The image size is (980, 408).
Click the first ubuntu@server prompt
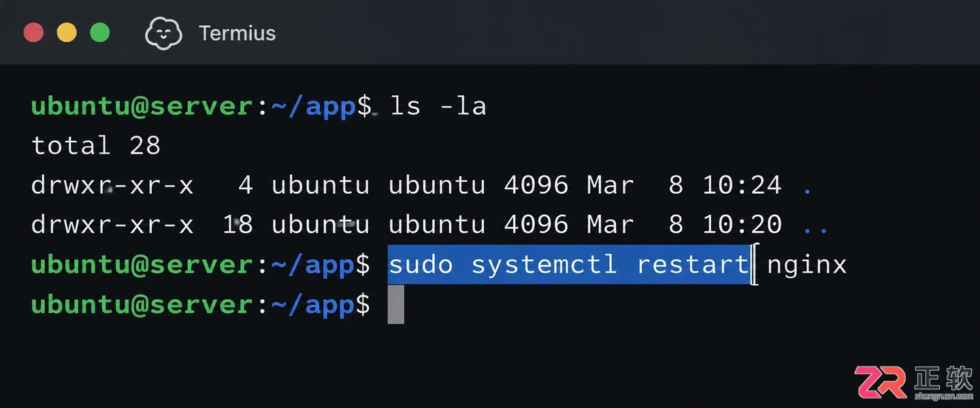pos(142,107)
